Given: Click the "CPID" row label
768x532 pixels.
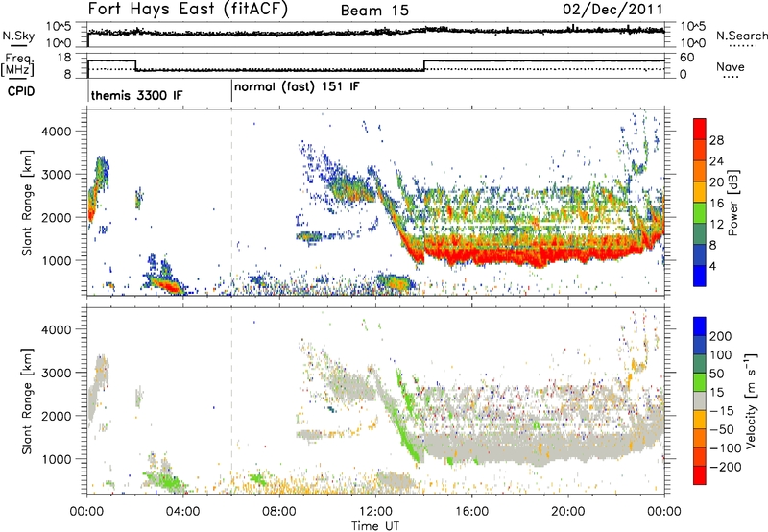Looking at the screenshot, I should click(21, 91).
